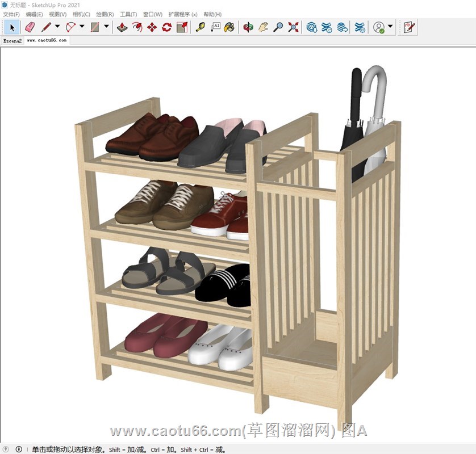This screenshot has height=454, width=476.
Task: Activate the Zoom Extents tool
Action: pos(293,27)
